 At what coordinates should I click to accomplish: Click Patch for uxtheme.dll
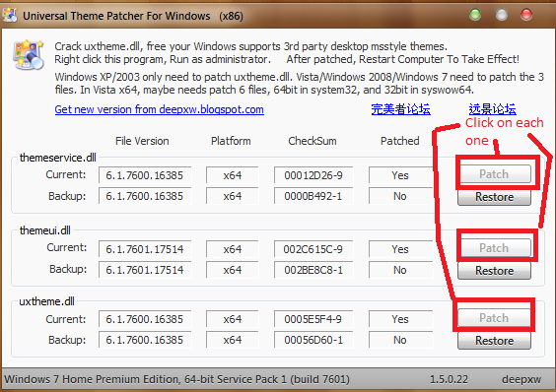(494, 318)
